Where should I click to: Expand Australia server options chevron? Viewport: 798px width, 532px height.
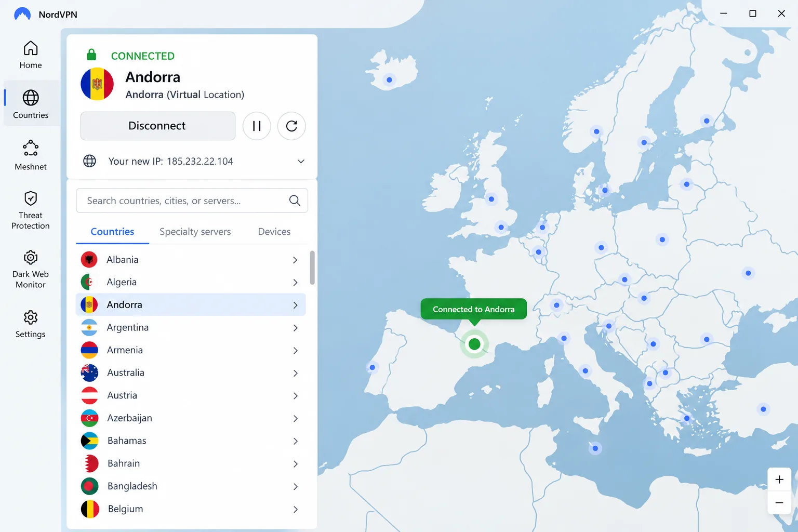295,373
